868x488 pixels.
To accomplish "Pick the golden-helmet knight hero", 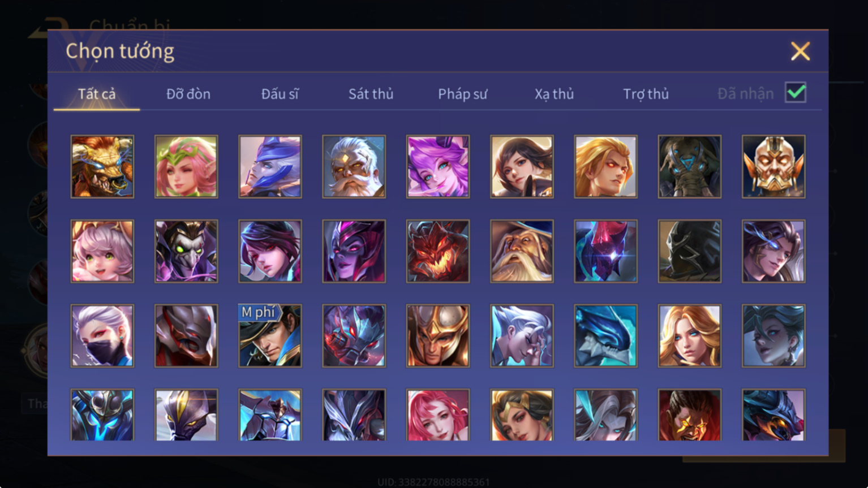I will (x=438, y=336).
